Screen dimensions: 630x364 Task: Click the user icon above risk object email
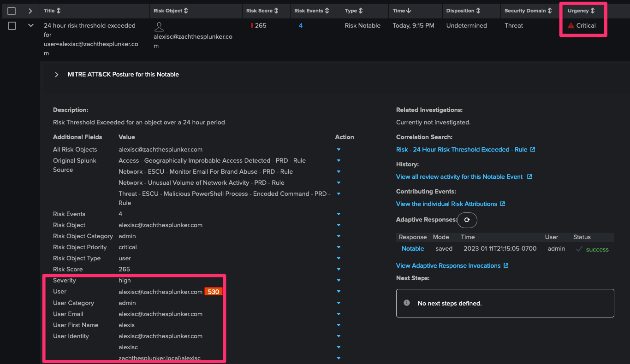pyautogui.click(x=159, y=27)
